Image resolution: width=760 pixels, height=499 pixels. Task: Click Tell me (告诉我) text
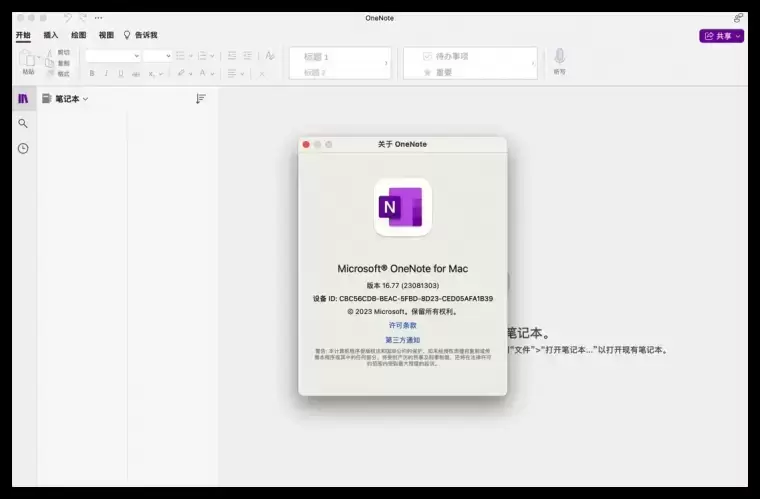click(x=146, y=35)
